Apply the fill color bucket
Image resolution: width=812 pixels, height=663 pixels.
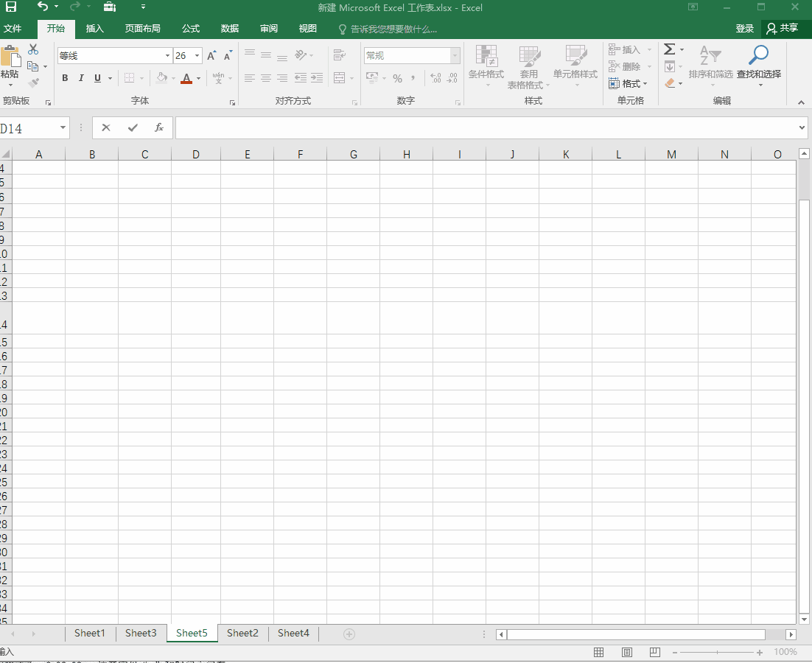161,78
